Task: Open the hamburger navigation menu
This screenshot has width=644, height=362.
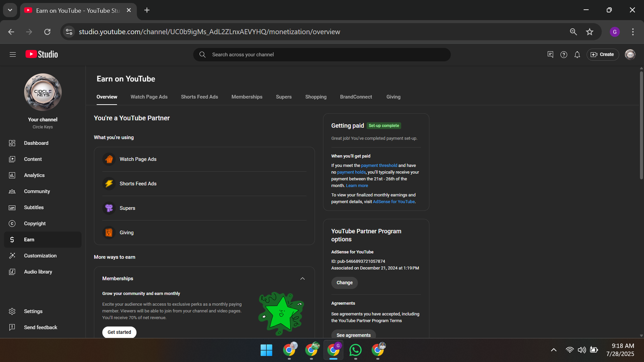Action: 12,54
